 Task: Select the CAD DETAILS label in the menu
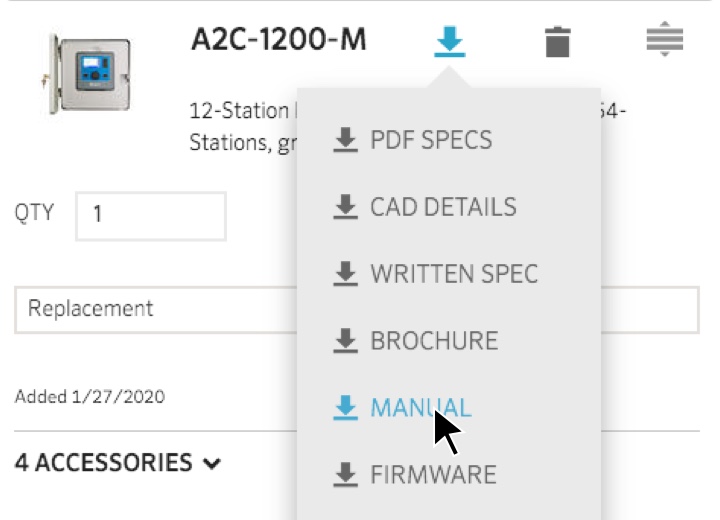(443, 206)
